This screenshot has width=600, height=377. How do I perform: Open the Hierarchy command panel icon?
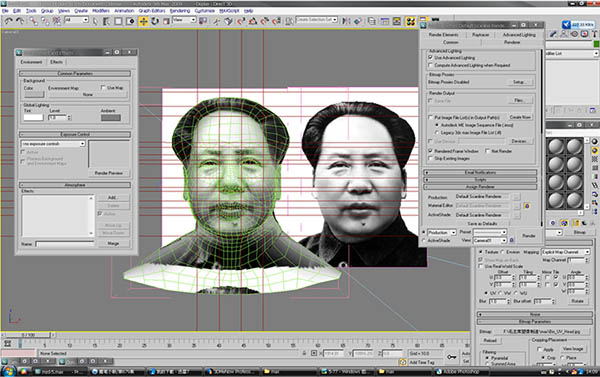click(x=564, y=34)
